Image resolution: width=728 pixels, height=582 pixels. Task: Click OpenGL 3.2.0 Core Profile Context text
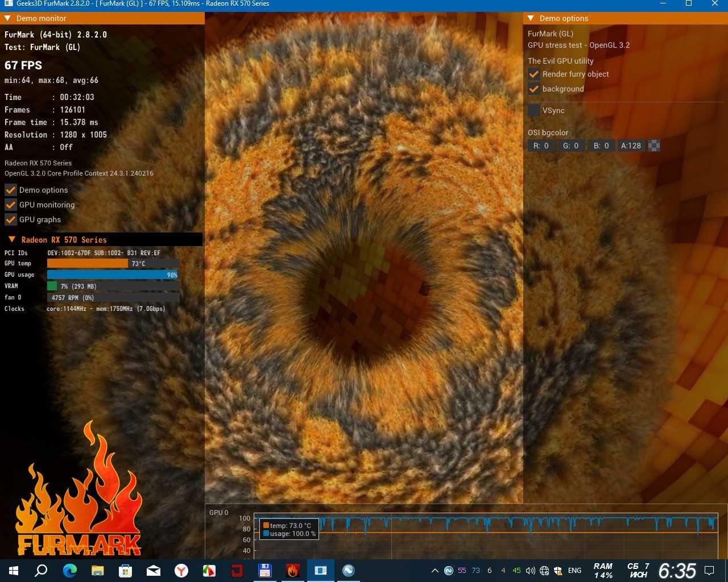[x=79, y=173]
